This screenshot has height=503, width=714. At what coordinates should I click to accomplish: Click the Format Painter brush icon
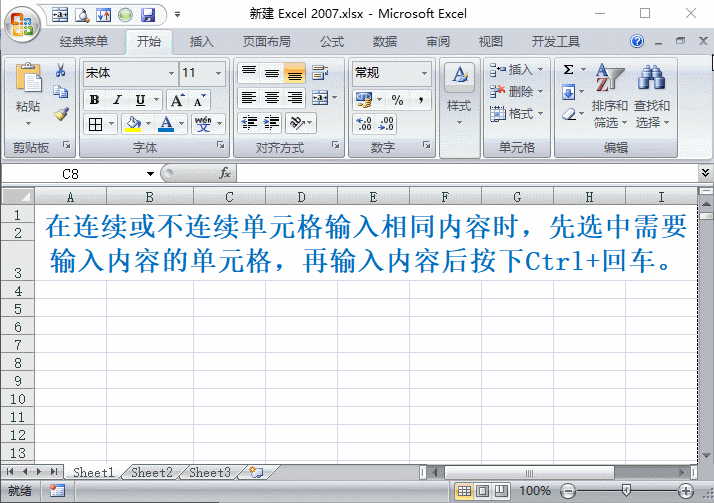(x=61, y=114)
